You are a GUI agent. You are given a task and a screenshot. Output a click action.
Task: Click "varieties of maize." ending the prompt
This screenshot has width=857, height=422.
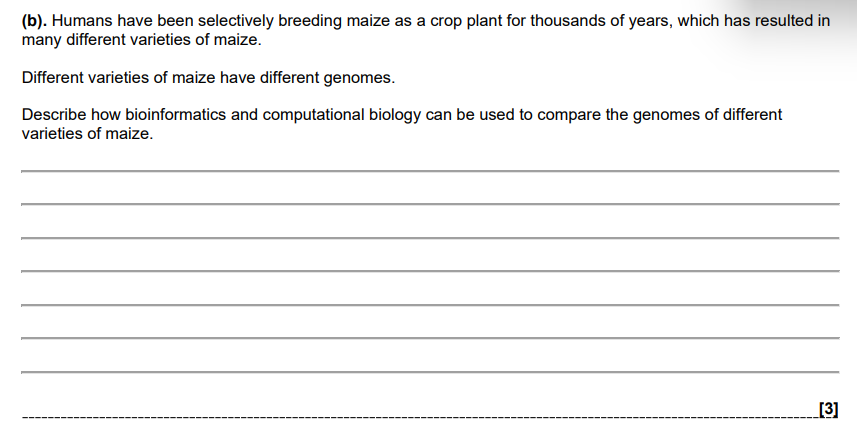[87, 133]
